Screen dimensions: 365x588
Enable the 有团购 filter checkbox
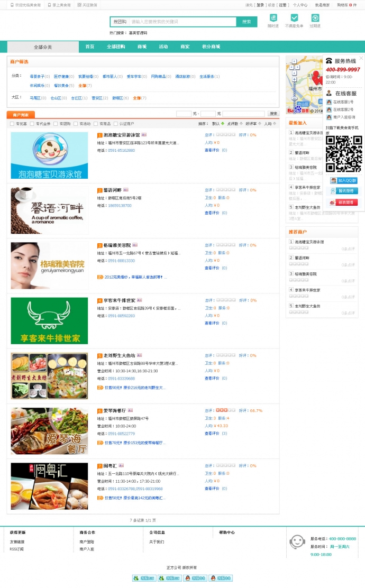(56, 124)
